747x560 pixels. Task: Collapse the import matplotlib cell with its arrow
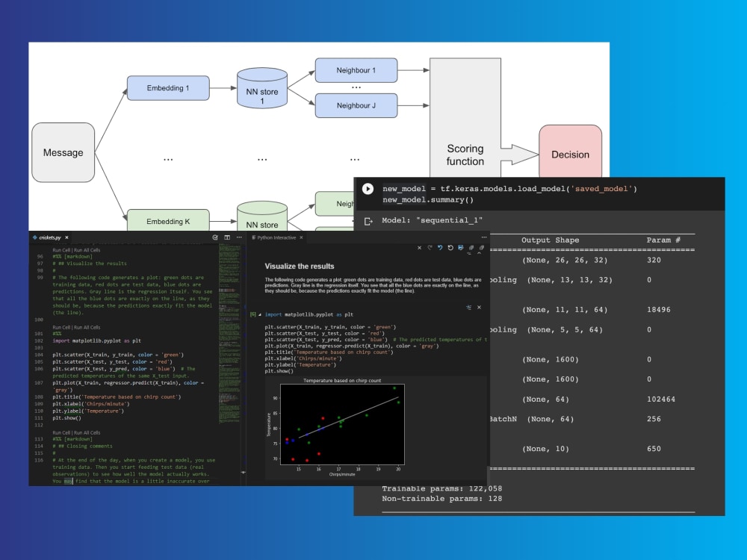pos(259,314)
